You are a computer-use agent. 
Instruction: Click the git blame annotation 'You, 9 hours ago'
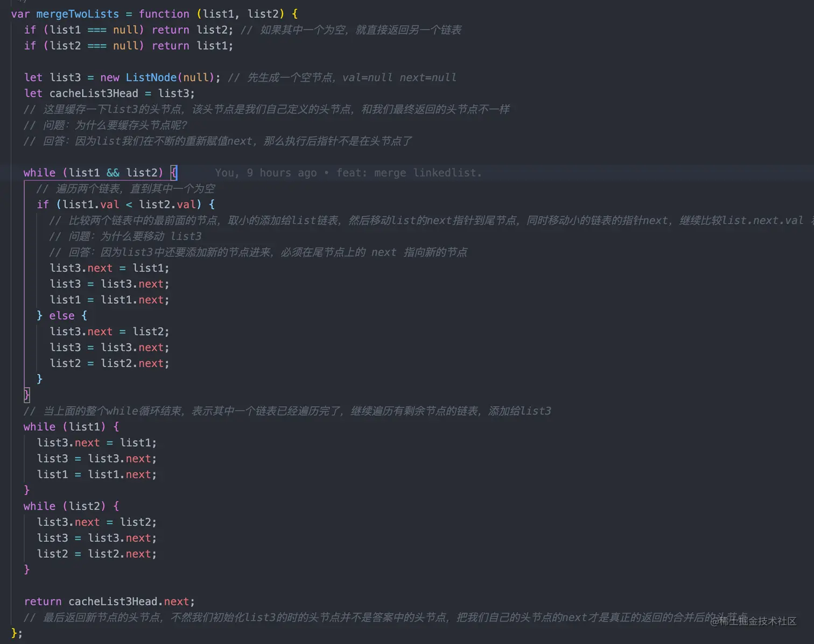(x=265, y=173)
